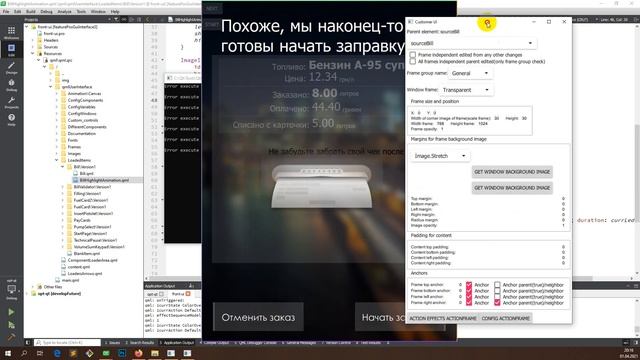640x360 pixels.
Task: Open the Issues pane in status bar
Action: 112,343
